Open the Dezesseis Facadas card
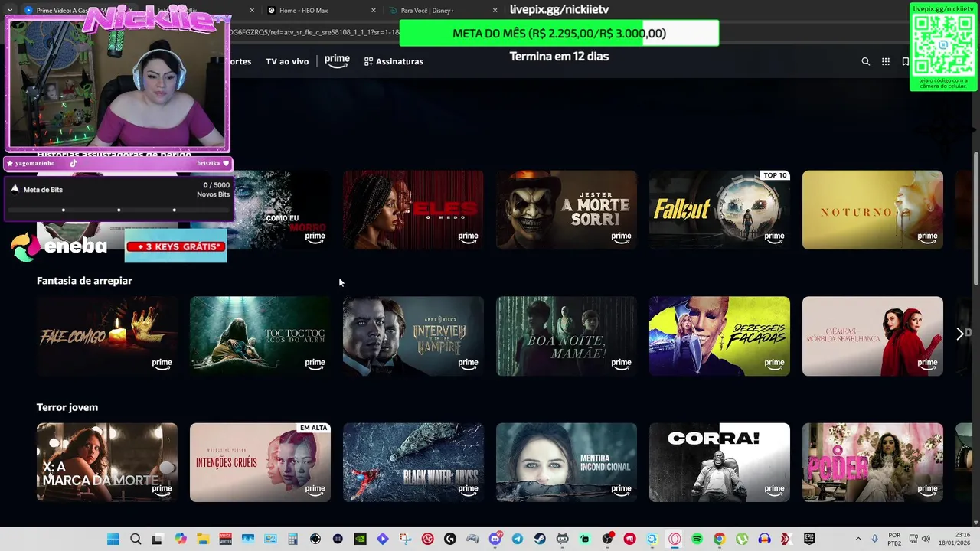 (x=720, y=336)
